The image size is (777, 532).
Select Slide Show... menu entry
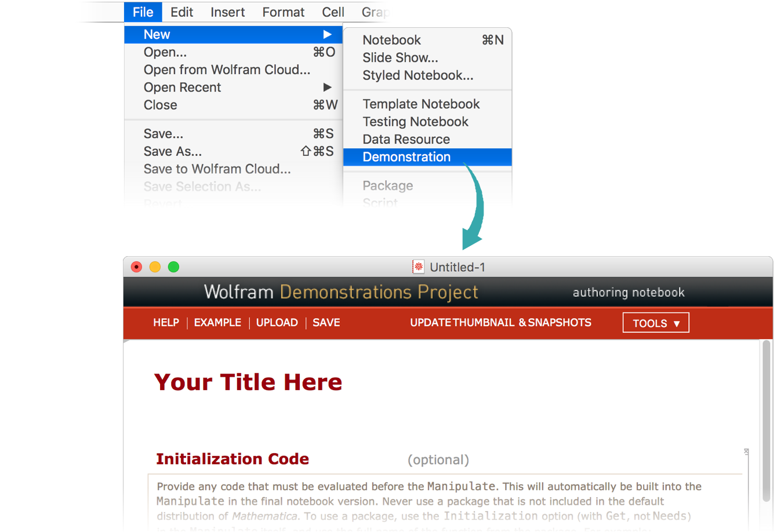(x=400, y=58)
